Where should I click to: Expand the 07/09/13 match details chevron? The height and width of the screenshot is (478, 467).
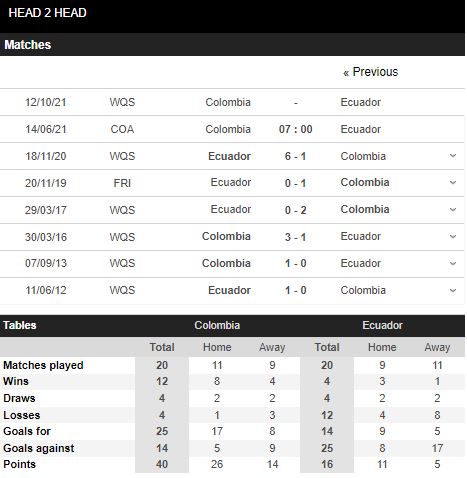[x=452, y=263]
